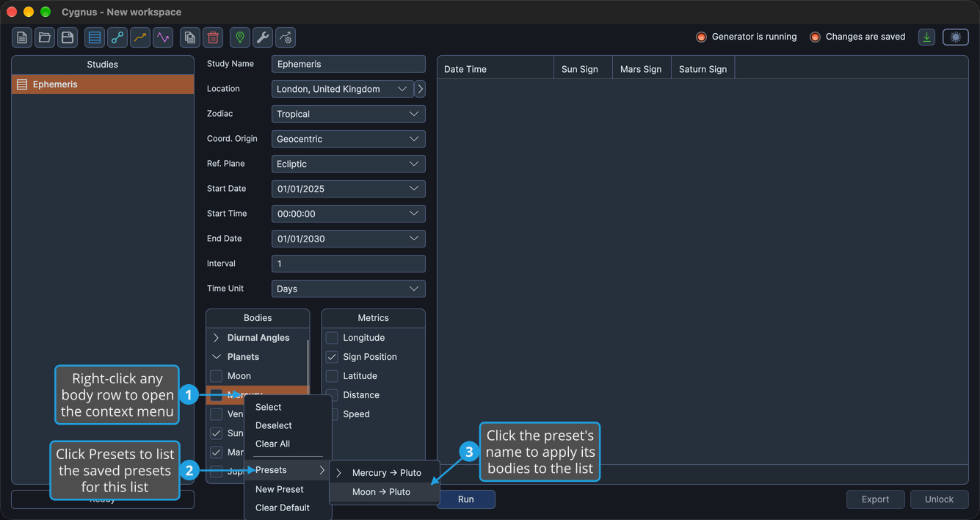Click the red trash can icon
980x520 pixels.
click(213, 37)
